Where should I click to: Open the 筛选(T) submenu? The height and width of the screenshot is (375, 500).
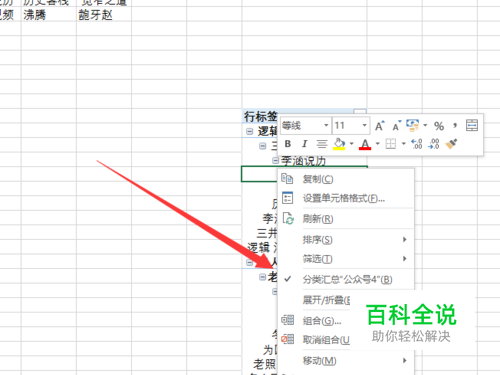tap(346, 259)
